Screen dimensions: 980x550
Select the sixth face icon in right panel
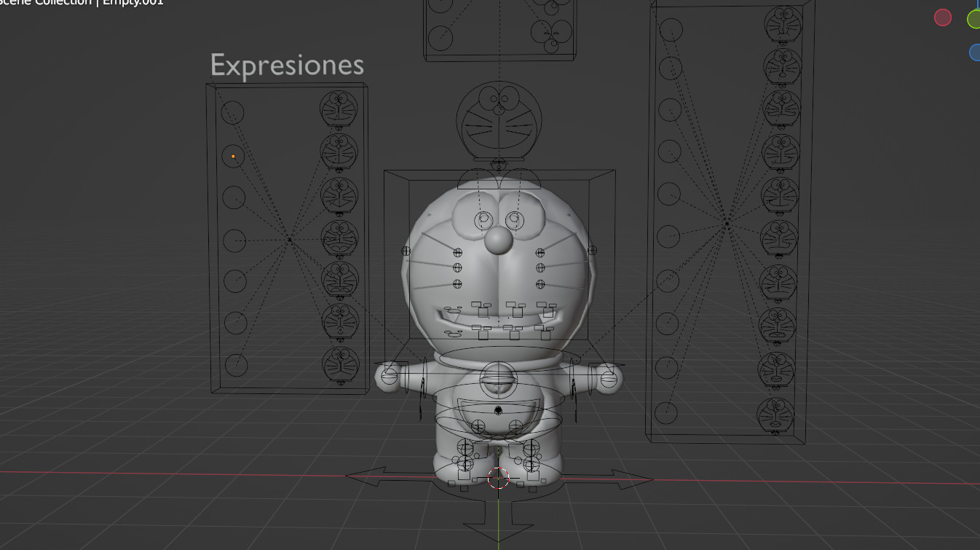(x=780, y=238)
